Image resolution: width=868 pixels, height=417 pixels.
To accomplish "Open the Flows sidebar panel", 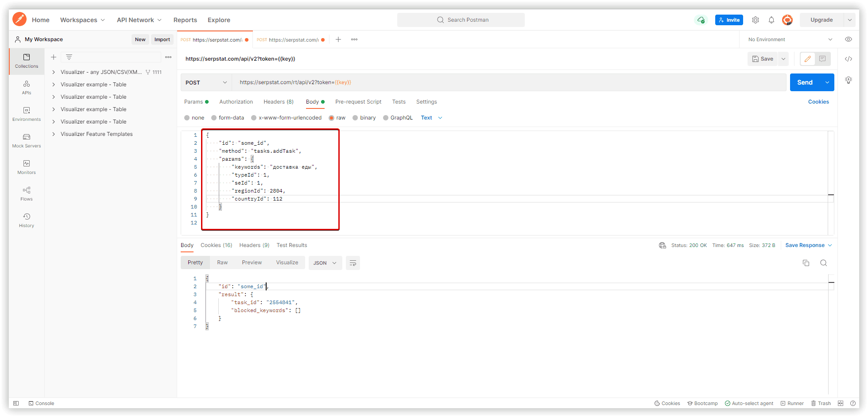I will pyautogui.click(x=27, y=194).
